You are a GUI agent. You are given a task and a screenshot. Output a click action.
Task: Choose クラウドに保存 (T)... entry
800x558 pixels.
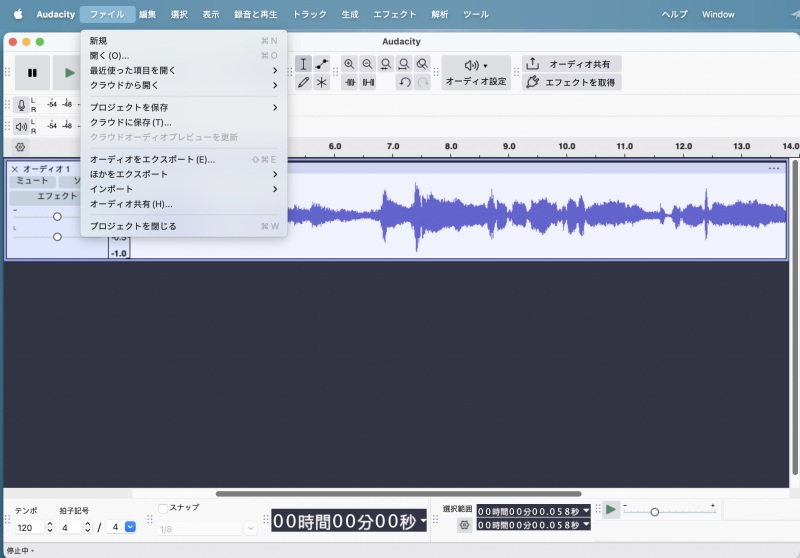pyautogui.click(x=184, y=122)
